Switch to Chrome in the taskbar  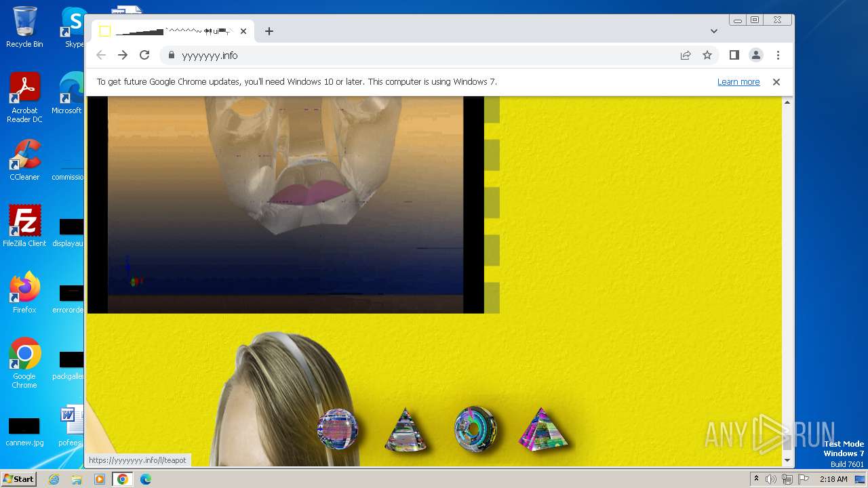123,479
